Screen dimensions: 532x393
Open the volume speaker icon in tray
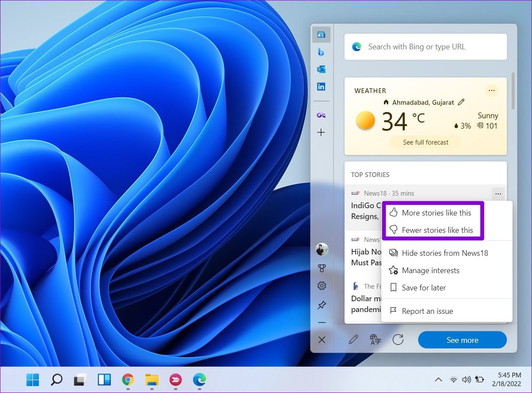(x=466, y=380)
